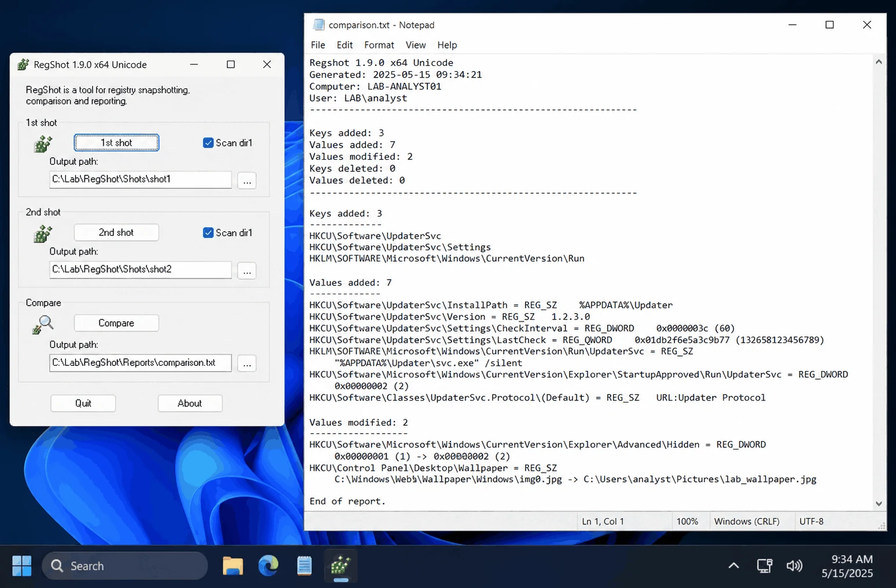
Task: Toggle Scan dir1 checkbox for 2nd shot
Action: [x=208, y=233]
